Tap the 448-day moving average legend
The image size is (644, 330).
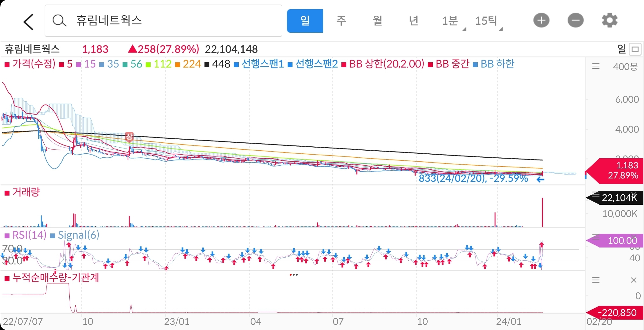pos(217,64)
